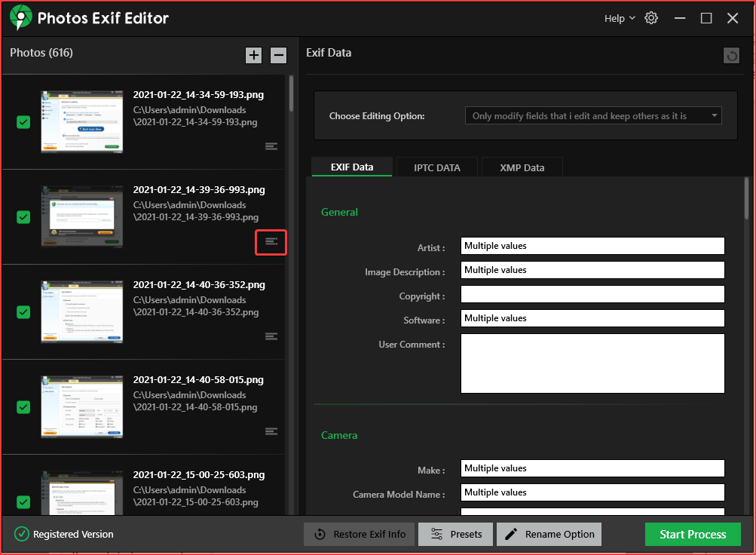Add more photos with the plus icon
This screenshot has width=756, height=555.
pos(253,55)
